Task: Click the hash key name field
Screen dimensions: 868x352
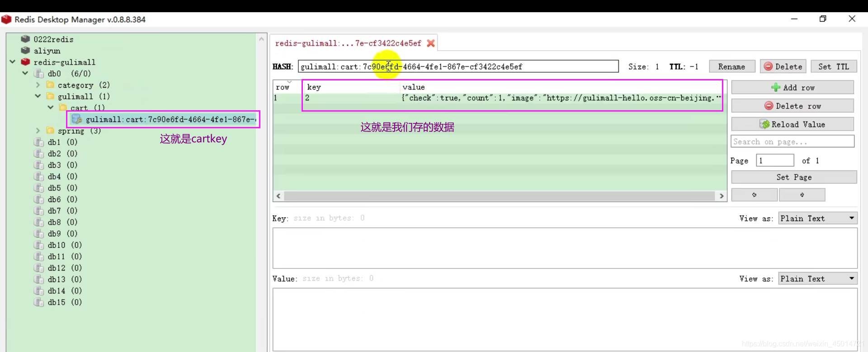Action: [x=458, y=66]
